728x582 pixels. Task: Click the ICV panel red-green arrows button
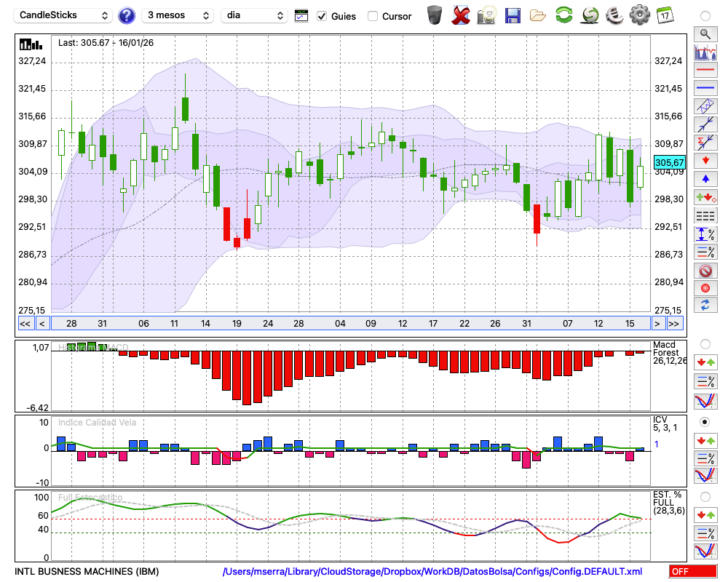pos(705,440)
